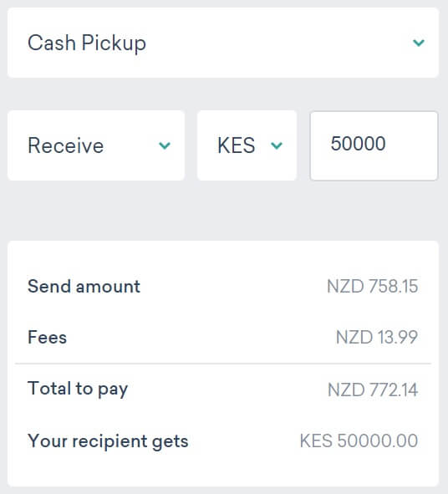Expand the Receive mode selector
The image size is (448, 494).
[96, 145]
